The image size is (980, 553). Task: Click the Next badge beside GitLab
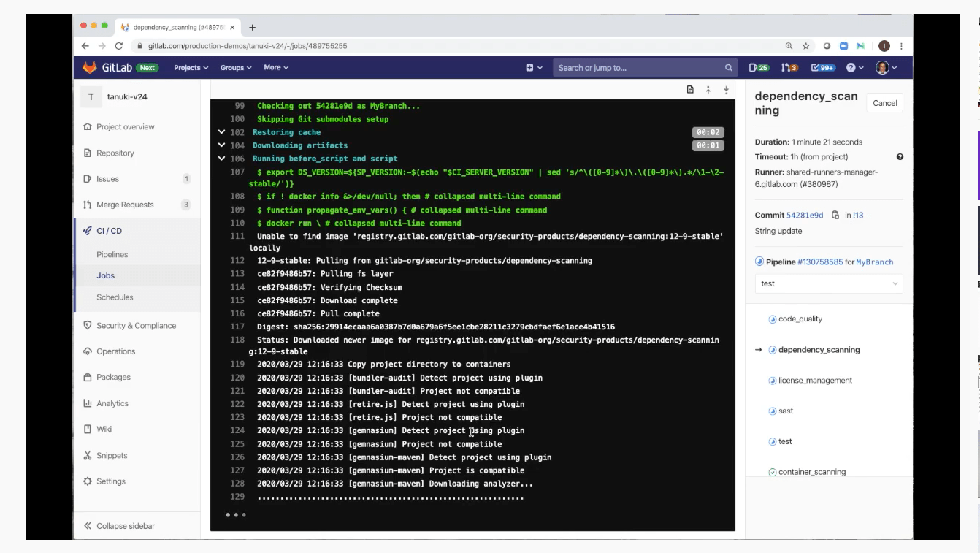coord(148,68)
